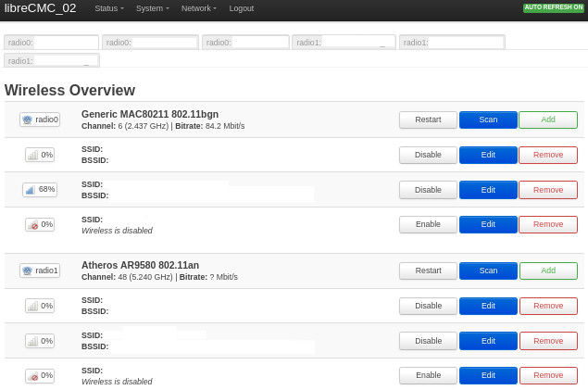Click the Bitrate 84.2 Mbit/s text
Image resolution: width=588 pixels, height=390 pixels.
click(210, 126)
